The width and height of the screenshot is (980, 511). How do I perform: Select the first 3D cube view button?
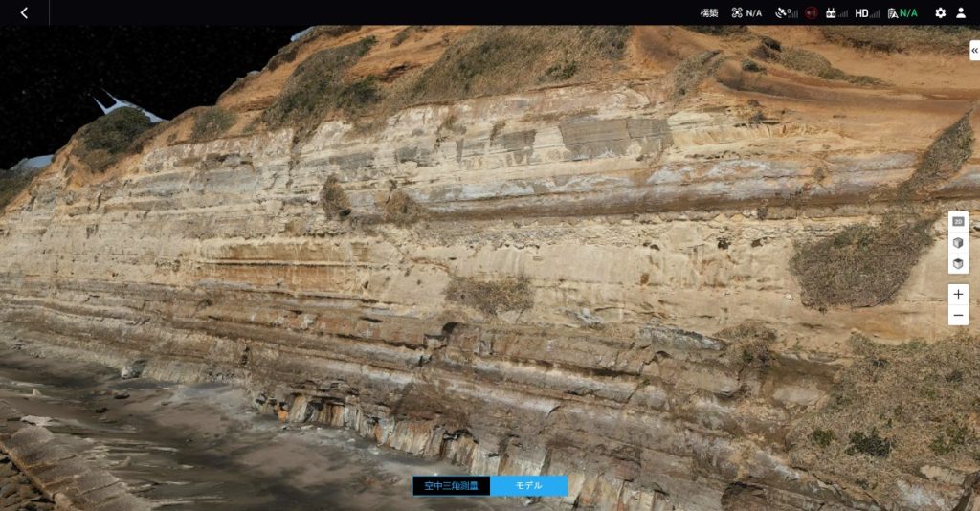click(958, 243)
